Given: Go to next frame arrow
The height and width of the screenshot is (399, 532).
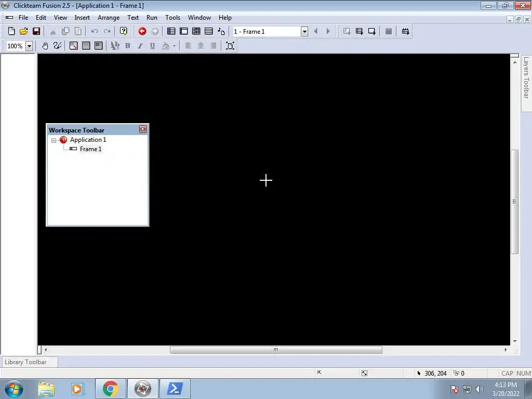Looking at the screenshot, I should (328, 31).
